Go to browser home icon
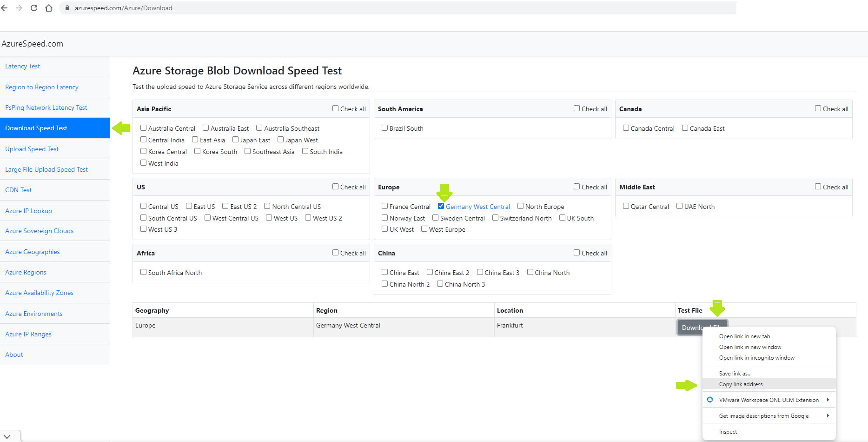 (49, 8)
